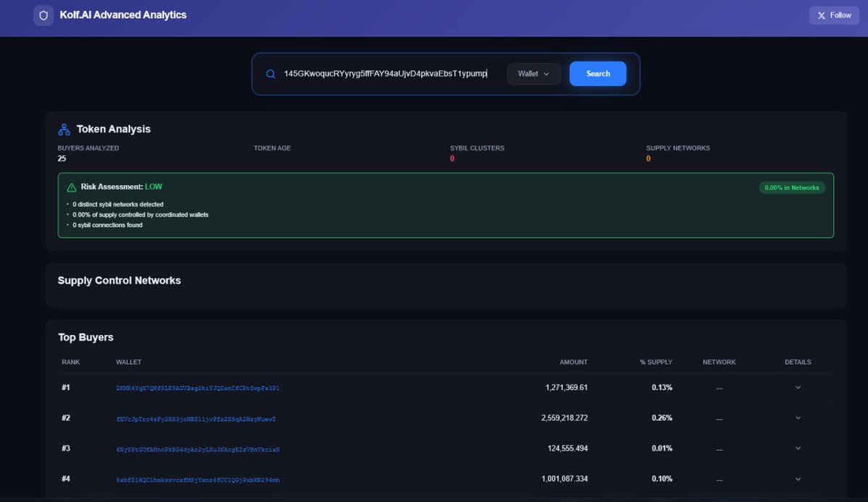Click the 0.01% supply value
Screen dimensions: 868x502
(662, 448)
